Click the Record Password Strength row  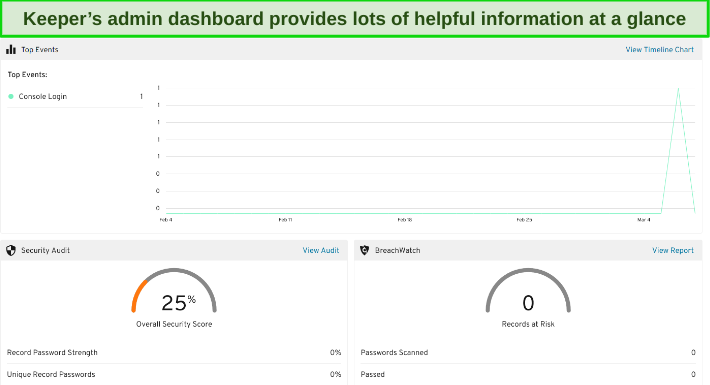[174, 352]
